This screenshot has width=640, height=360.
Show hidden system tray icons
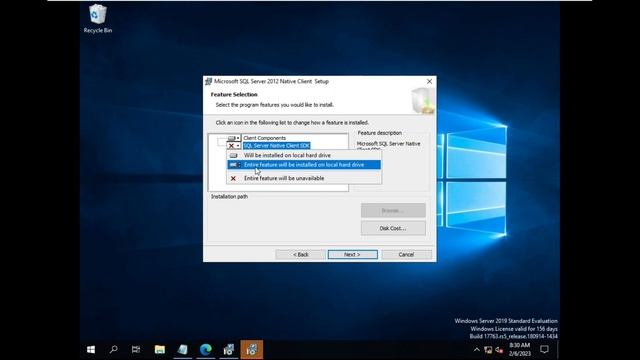pos(476,350)
